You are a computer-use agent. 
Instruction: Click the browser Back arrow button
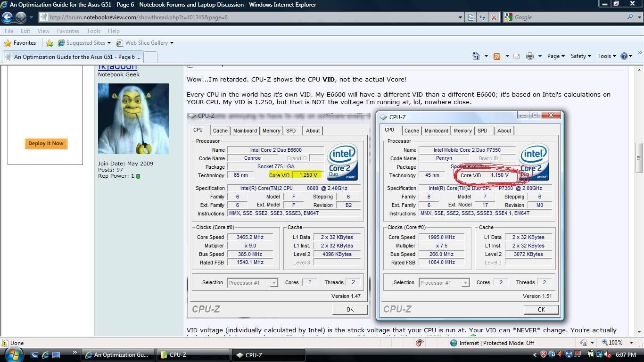[x=8, y=17]
